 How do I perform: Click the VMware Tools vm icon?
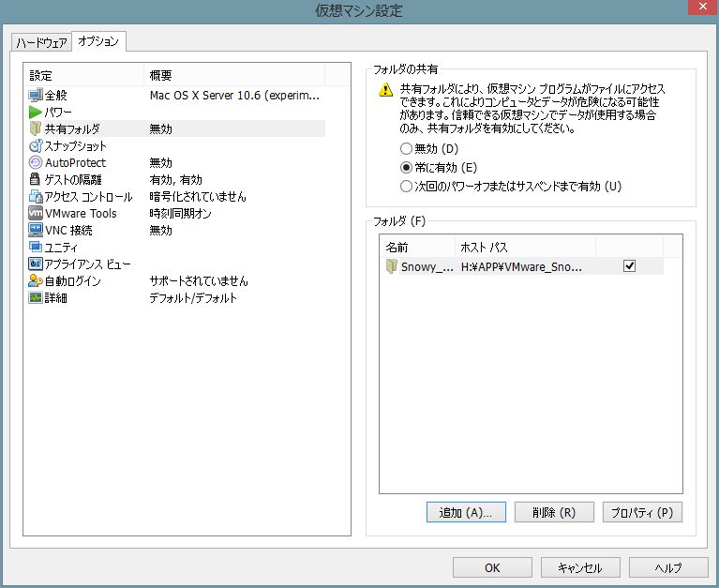point(36,213)
